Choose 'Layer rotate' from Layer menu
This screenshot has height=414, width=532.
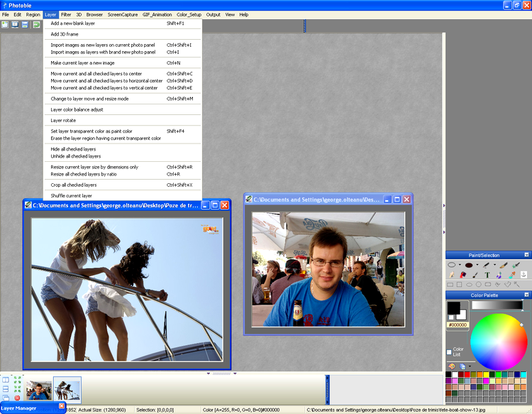pyautogui.click(x=123, y=121)
